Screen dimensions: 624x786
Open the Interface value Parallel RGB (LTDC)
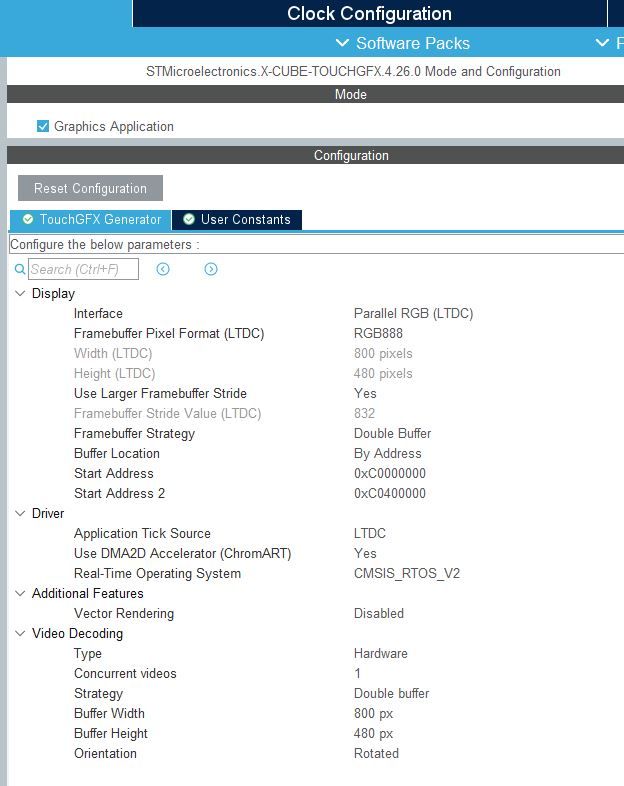413,313
